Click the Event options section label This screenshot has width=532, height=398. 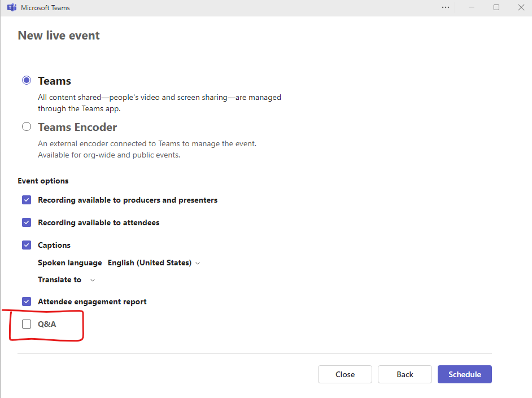pos(43,180)
